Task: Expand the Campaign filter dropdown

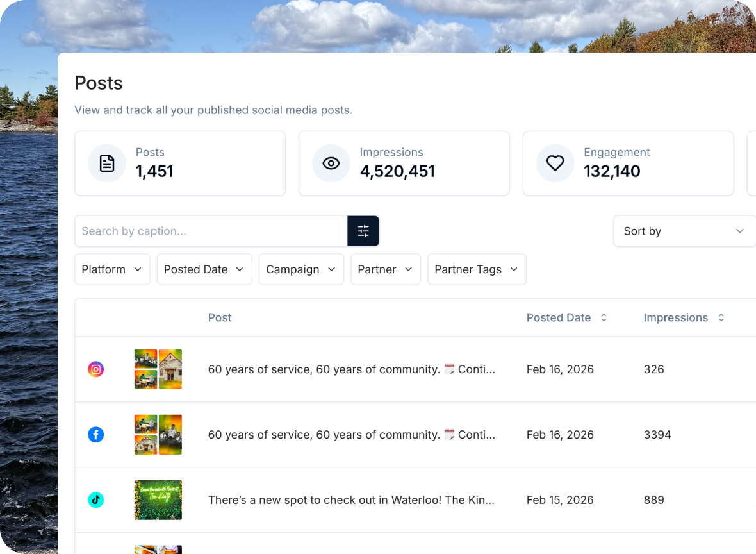Action: [301, 269]
